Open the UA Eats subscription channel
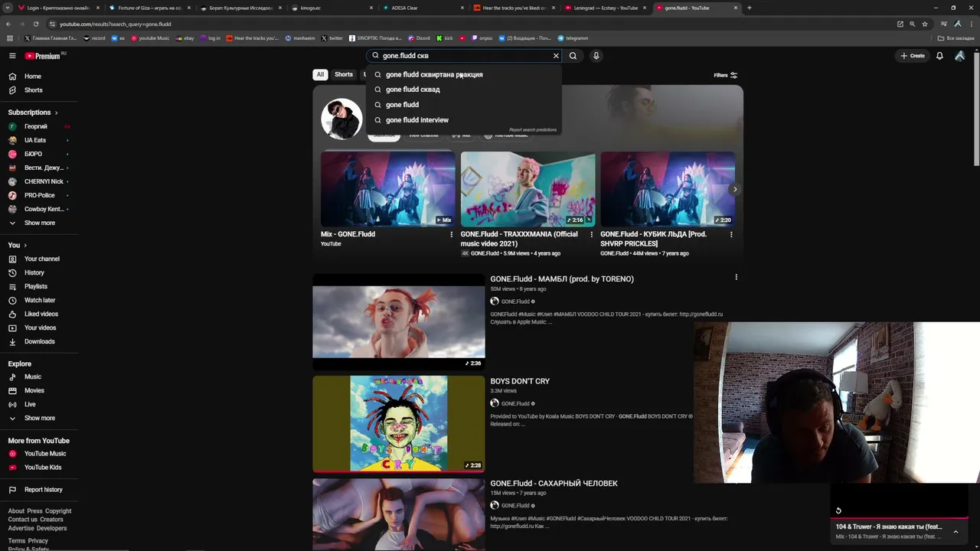The width and height of the screenshot is (980, 551). point(38,140)
